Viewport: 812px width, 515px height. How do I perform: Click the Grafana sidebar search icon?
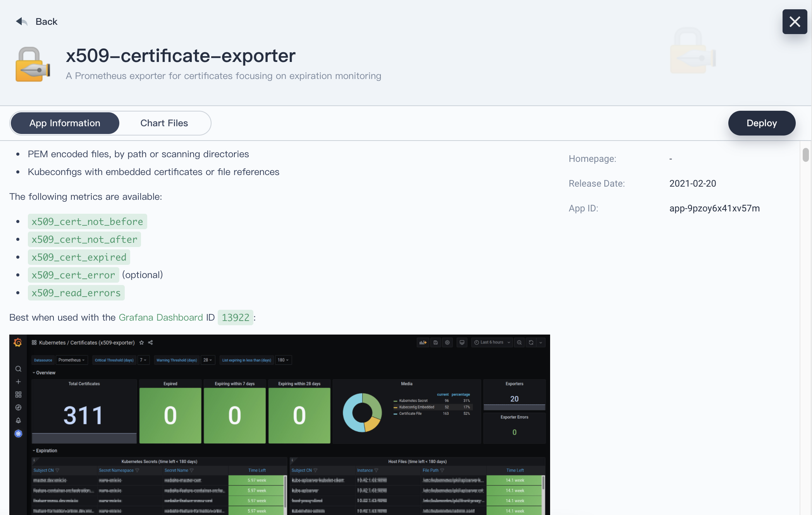pos(18,369)
